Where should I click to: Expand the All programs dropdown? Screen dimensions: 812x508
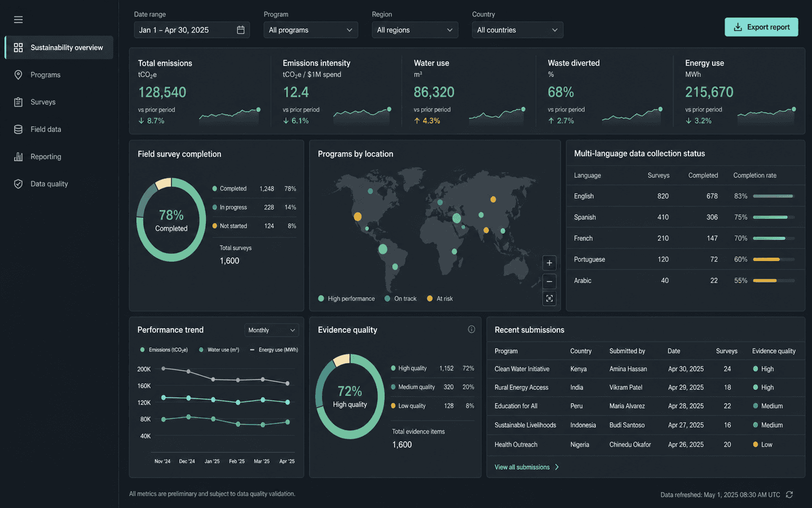pos(311,30)
